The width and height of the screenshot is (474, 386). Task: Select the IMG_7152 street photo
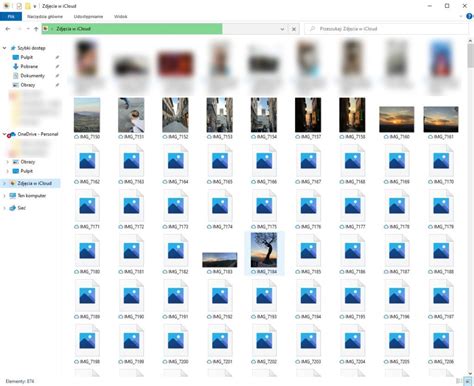tap(175, 115)
